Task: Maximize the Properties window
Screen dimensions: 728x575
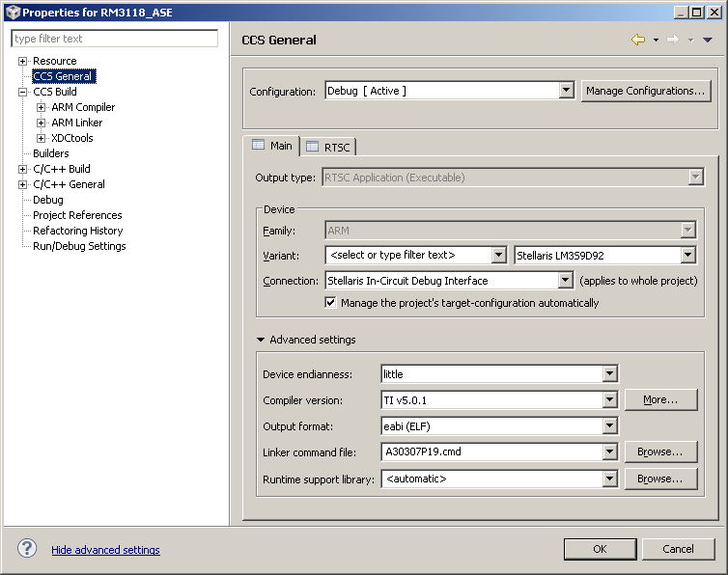Action: 697,13
